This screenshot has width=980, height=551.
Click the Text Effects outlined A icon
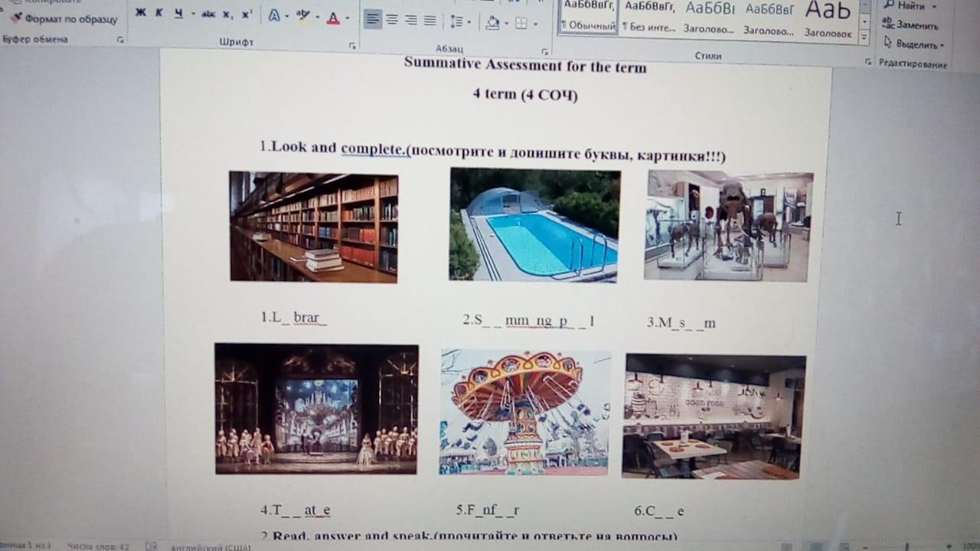pyautogui.click(x=273, y=16)
